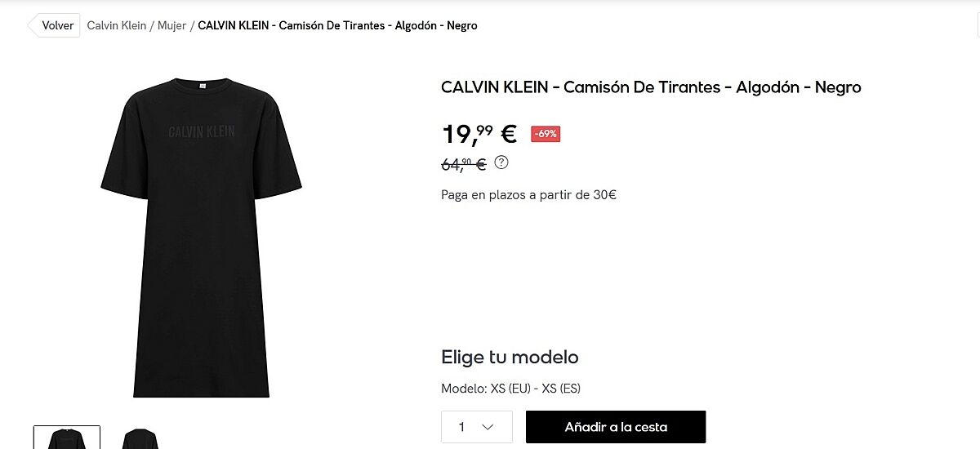Click the 19,99 € current price

pos(479,134)
